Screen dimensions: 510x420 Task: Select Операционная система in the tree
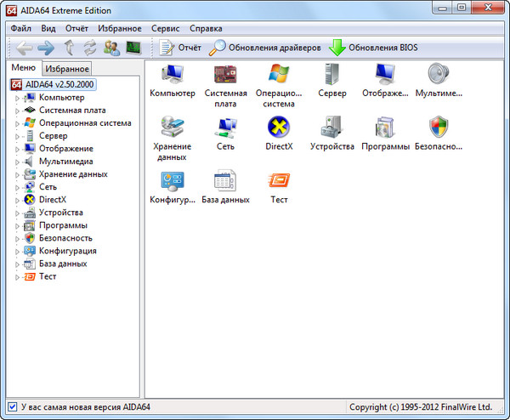click(85, 123)
